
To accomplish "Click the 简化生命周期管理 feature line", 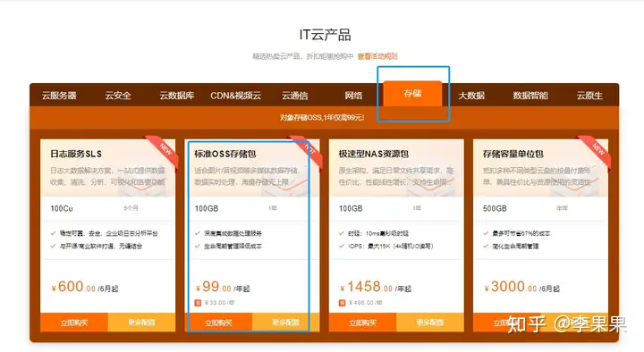I will [x=511, y=247].
